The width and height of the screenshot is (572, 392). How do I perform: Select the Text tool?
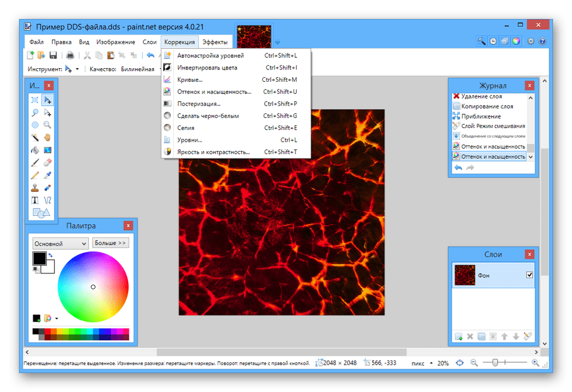(35, 200)
